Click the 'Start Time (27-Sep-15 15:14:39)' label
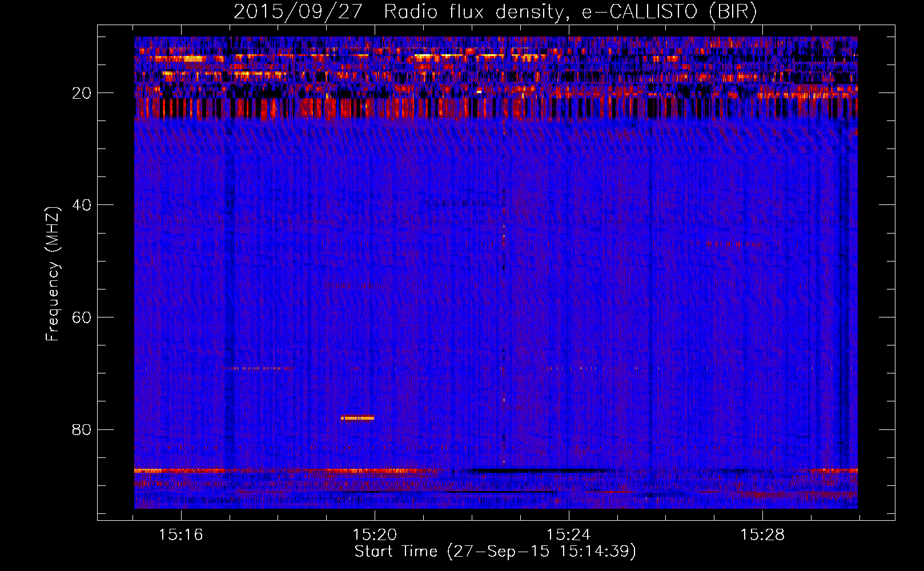The height and width of the screenshot is (571, 924). 495,552
